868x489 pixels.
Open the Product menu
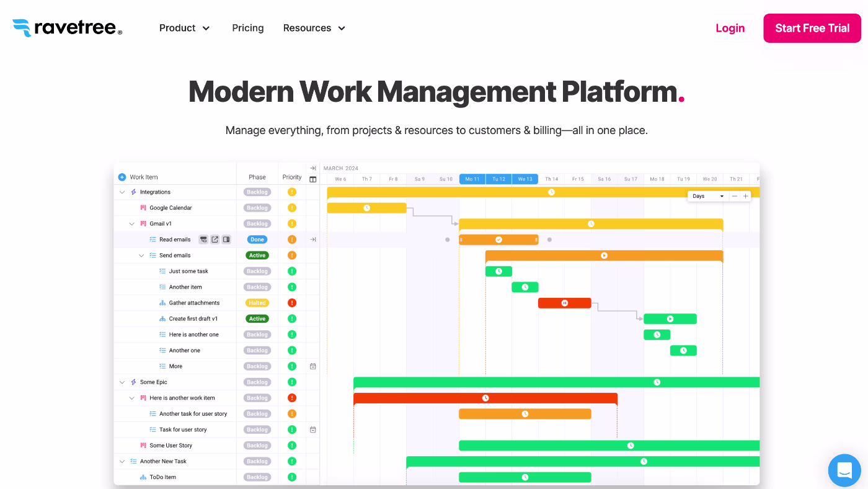pos(184,28)
